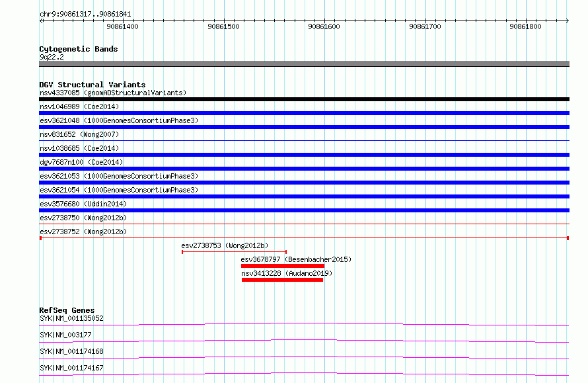Open the DGV Structural Variants track title
The image size is (588, 383).
(92, 85)
